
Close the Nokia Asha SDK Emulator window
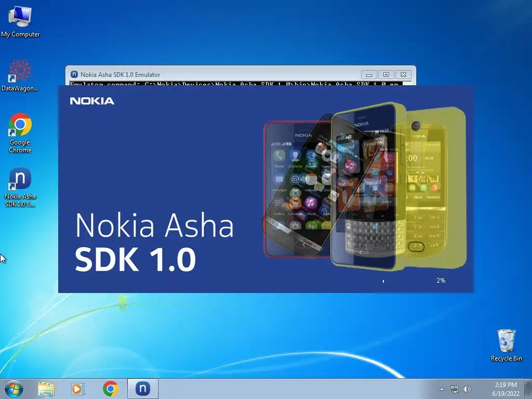403,75
